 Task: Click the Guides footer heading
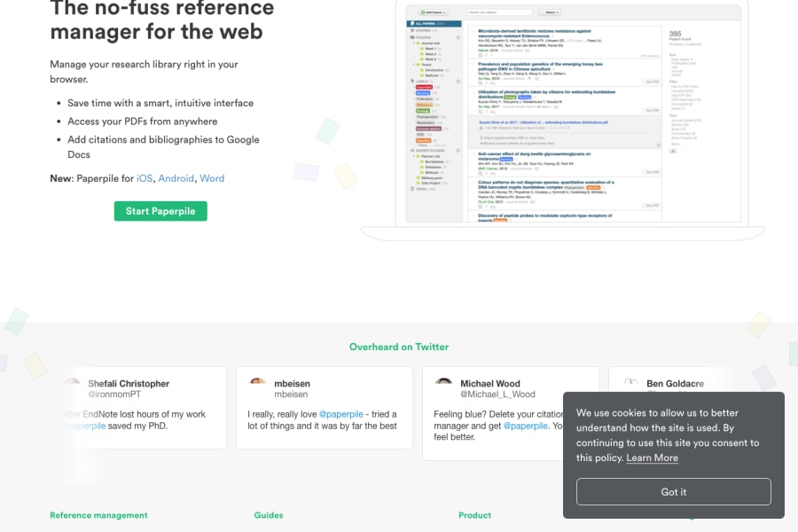click(x=269, y=515)
